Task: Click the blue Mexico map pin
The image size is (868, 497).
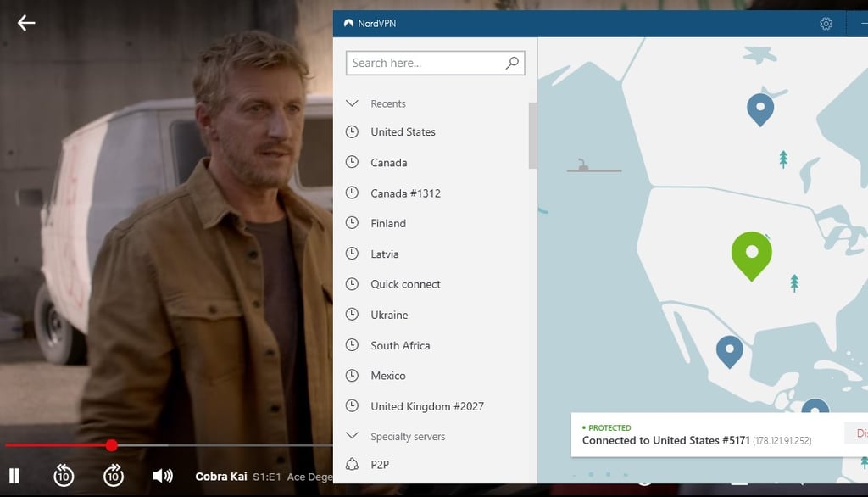Action: tap(730, 351)
